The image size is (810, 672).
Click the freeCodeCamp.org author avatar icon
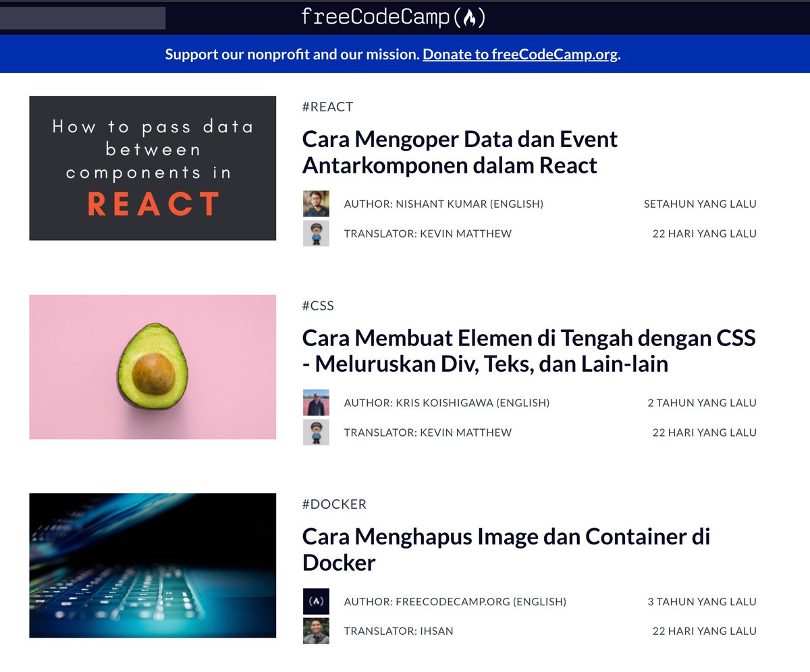[x=316, y=601]
